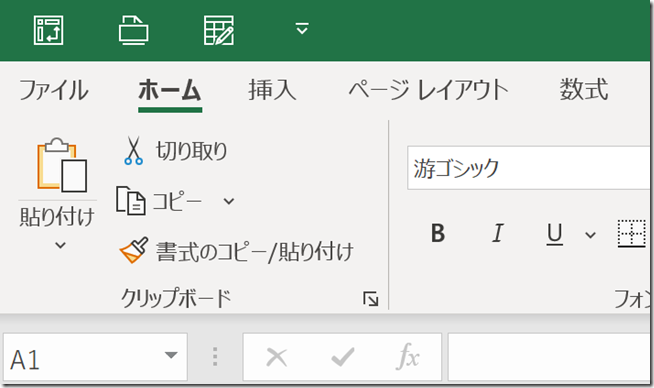Viewport: 654px width, 388px height.
Task: Click the fx insert function icon
Action: (407, 357)
